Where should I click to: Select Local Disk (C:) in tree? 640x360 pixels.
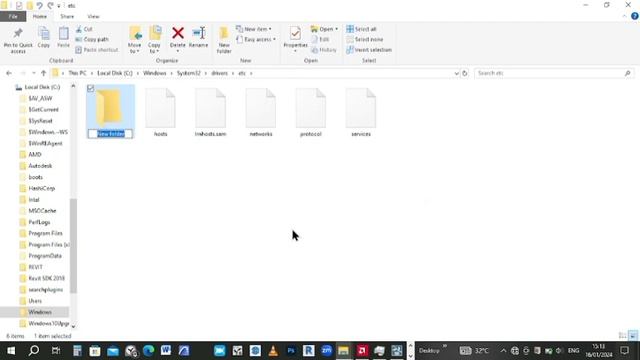[x=42, y=87]
